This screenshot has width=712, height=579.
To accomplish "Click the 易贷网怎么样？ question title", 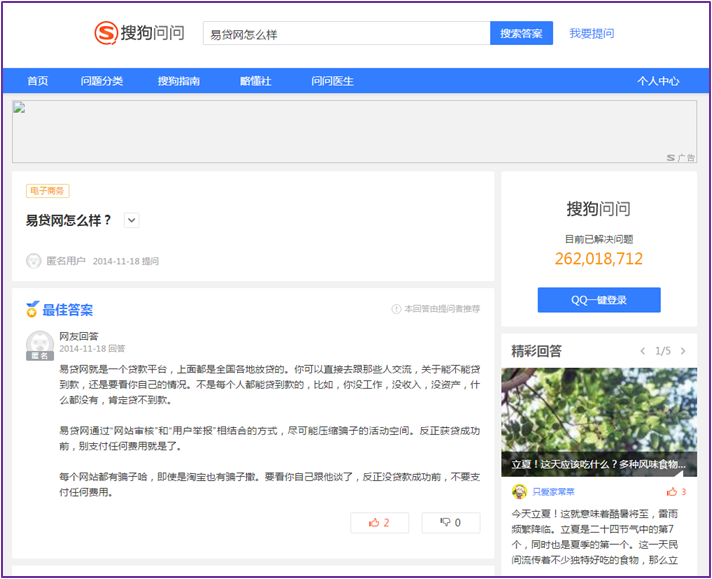I will point(68,220).
